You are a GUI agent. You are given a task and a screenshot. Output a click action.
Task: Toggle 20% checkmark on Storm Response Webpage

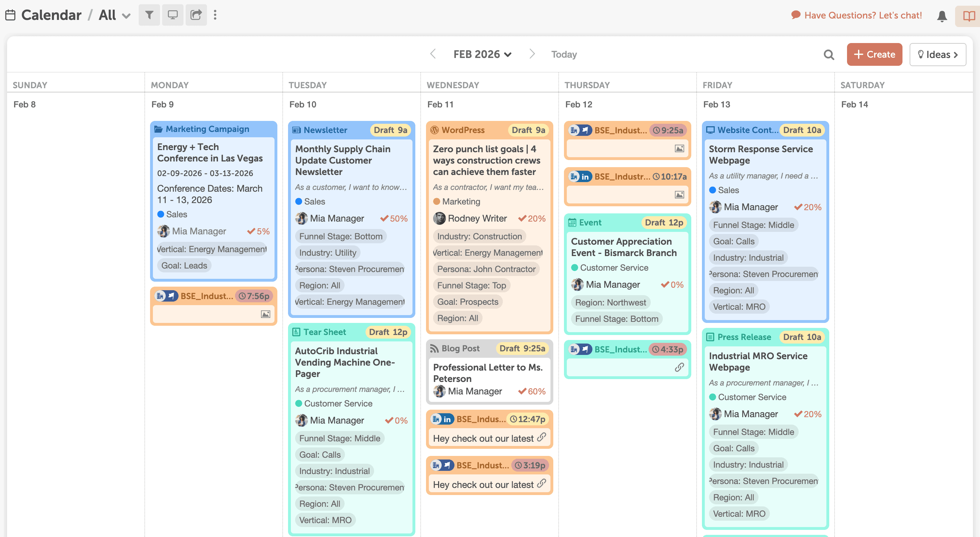pos(798,207)
